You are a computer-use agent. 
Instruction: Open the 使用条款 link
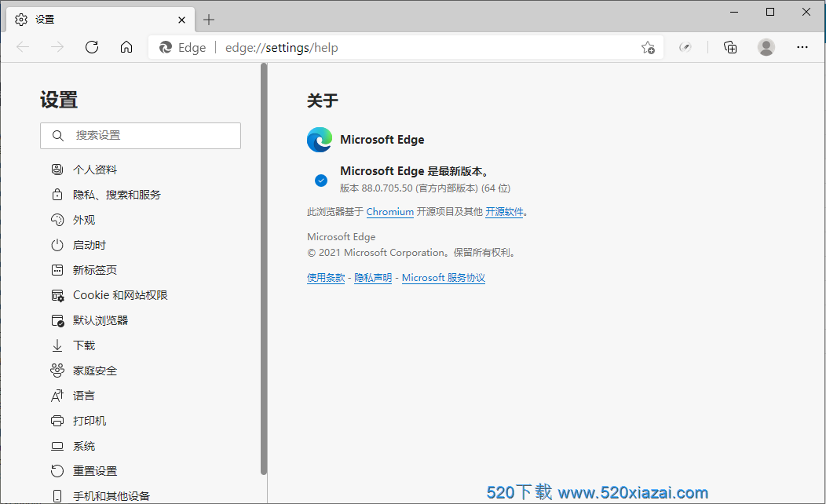(326, 278)
